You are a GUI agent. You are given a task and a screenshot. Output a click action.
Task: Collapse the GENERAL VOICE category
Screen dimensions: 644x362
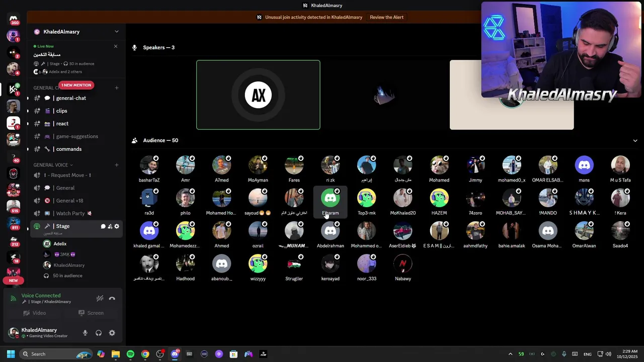53,165
